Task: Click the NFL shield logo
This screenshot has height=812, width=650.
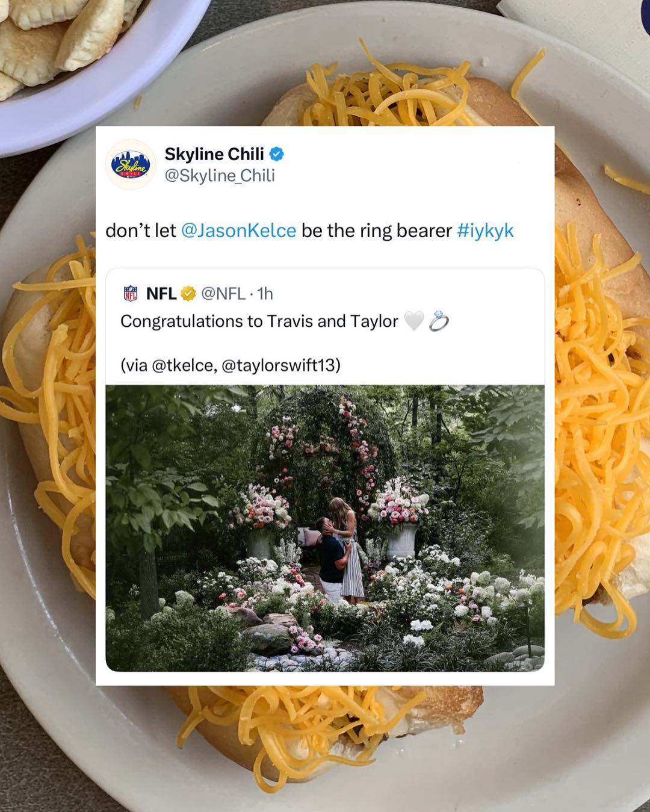Action: [x=131, y=294]
